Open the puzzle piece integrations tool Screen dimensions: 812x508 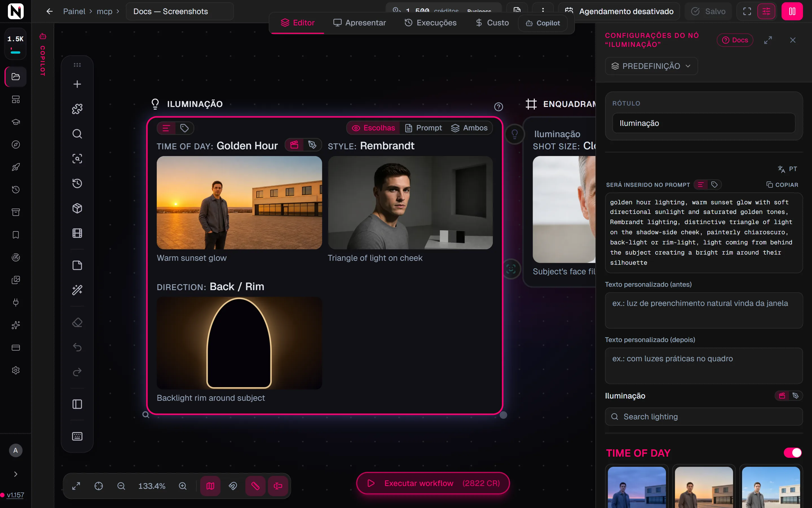point(77,109)
